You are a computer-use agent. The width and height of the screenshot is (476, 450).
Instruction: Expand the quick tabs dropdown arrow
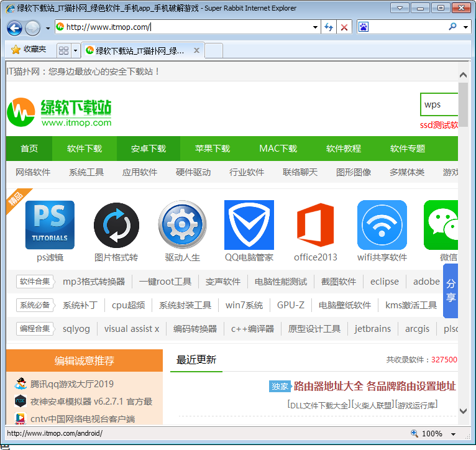pos(76,50)
